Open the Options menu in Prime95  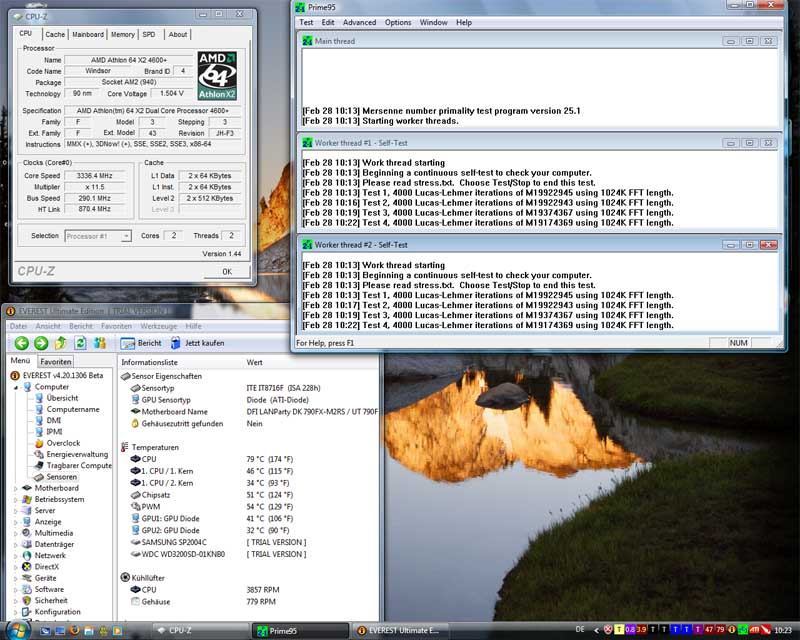click(398, 22)
